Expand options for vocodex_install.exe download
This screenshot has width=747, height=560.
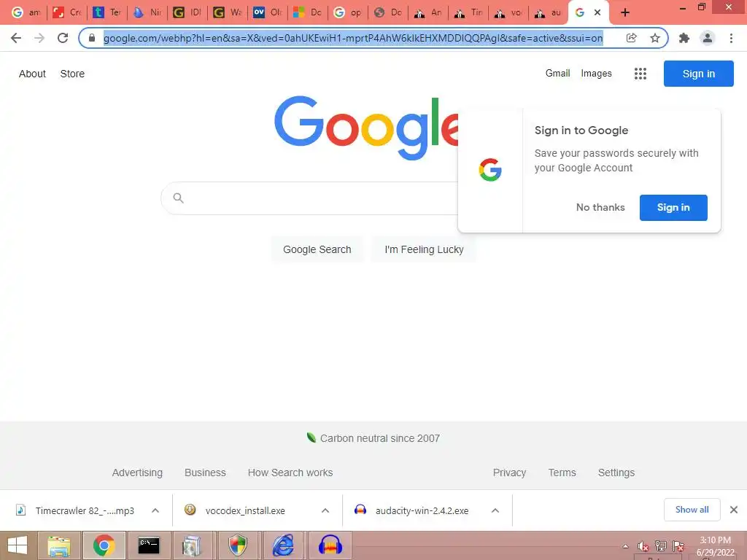(x=325, y=510)
